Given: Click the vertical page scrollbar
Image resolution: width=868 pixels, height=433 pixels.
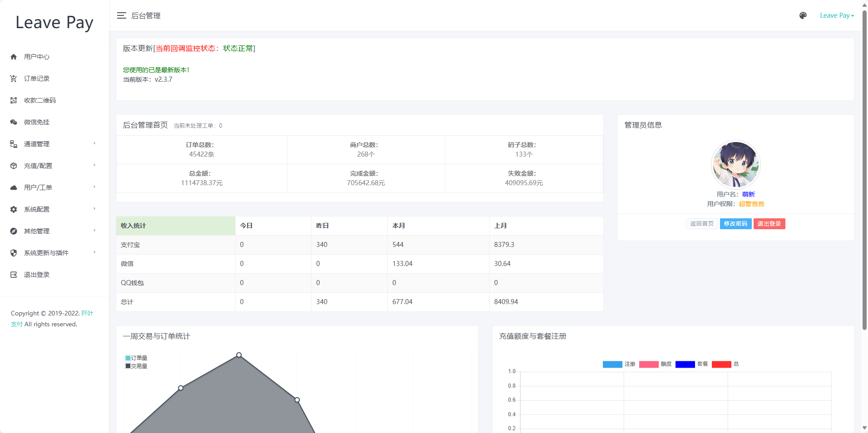Looking at the screenshot, I should (864, 170).
